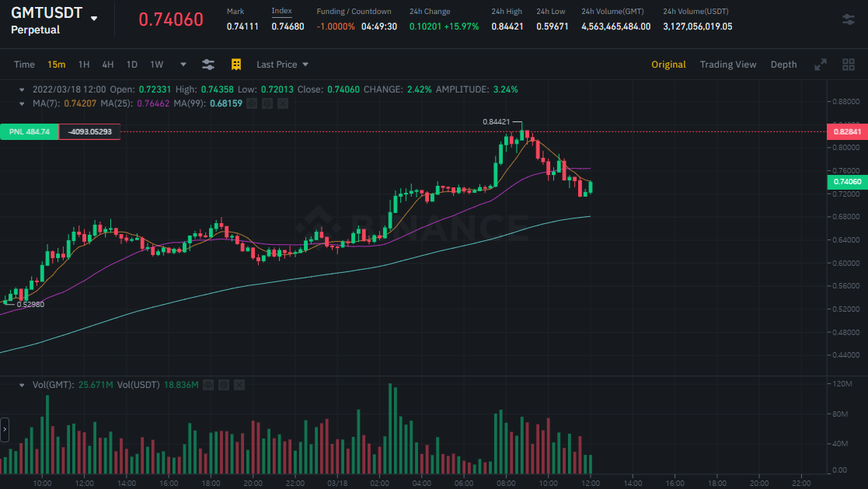This screenshot has height=489, width=868.
Task: Collapse the Vol indicator legend
Action: pyautogui.click(x=22, y=385)
